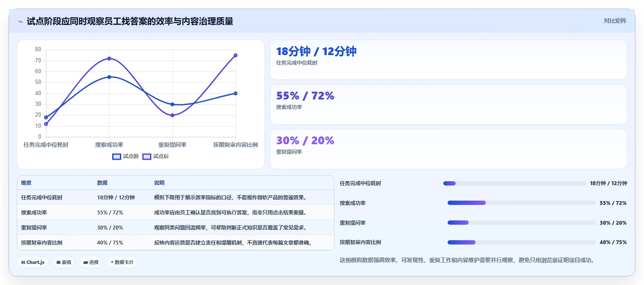This screenshot has width=644, height=285.
Task: Click the 试点前 data point at 重复提问率
Action: coord(172,104)
